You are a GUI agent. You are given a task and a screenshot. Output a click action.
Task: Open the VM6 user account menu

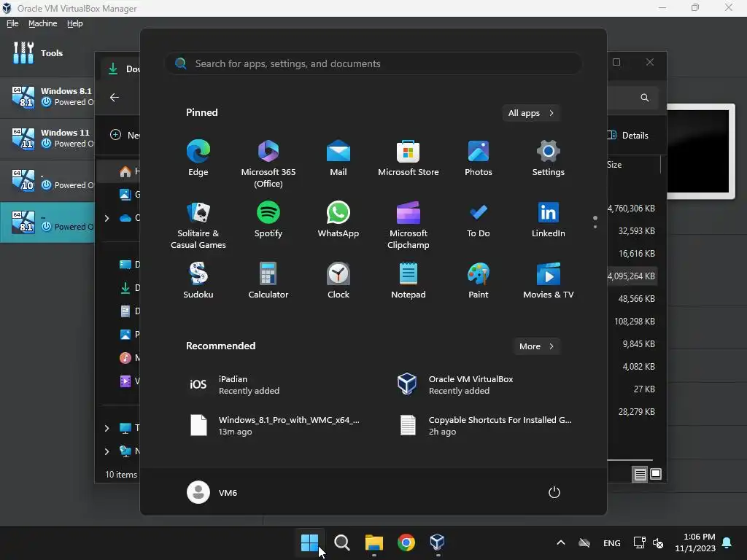click(212, 492)
